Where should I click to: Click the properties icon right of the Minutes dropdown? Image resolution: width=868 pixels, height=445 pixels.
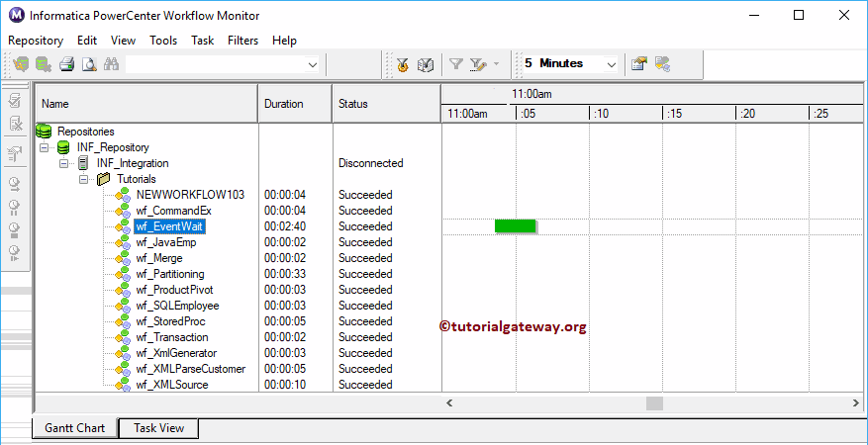click(x=638, y=64)
